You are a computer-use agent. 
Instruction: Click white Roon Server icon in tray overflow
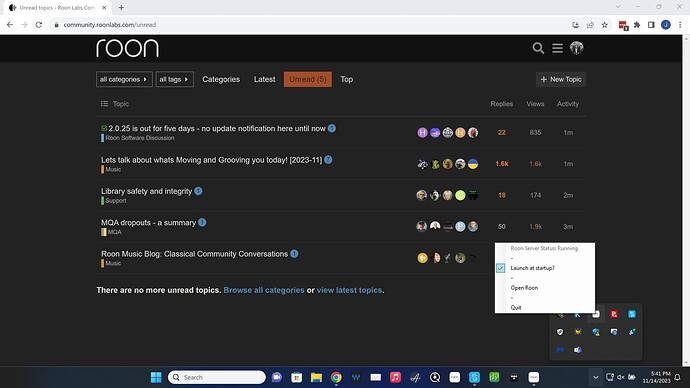pos(596,314)
